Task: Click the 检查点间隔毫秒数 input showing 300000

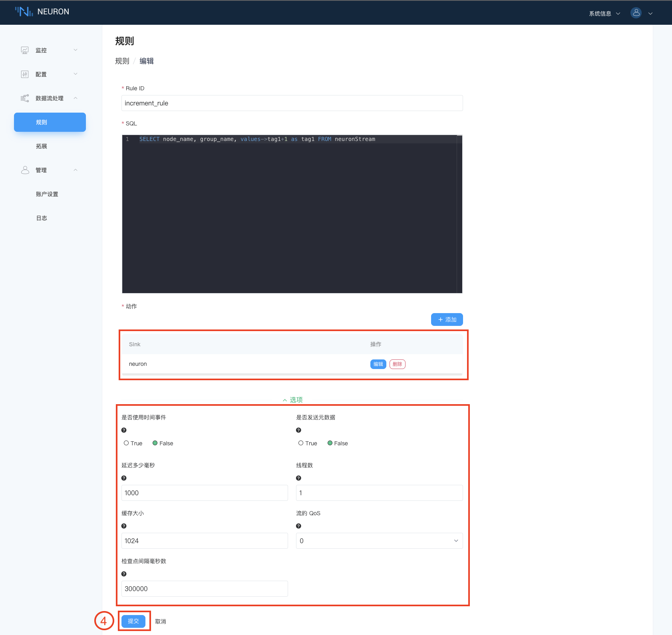Action: coord(205,589)
